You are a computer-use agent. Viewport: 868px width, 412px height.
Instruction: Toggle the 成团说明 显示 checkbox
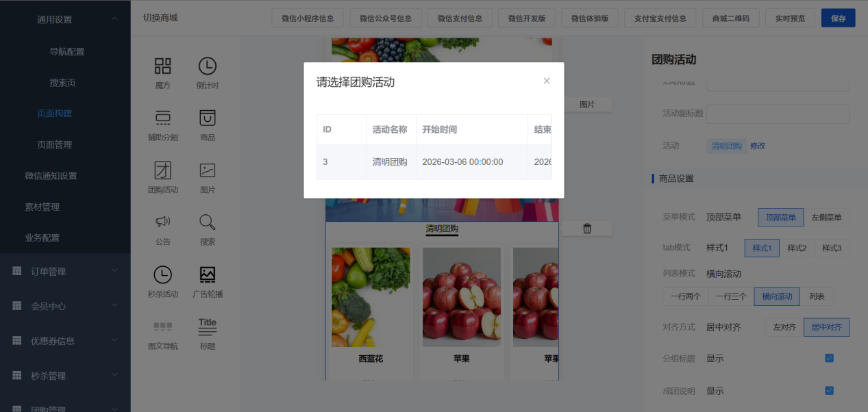[x=829, y=391]
